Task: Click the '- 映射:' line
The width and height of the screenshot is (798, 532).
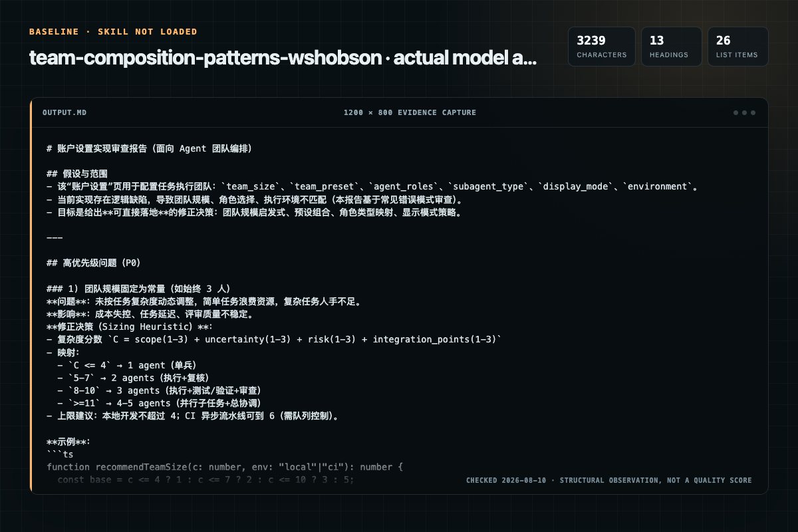Action: 63,352
